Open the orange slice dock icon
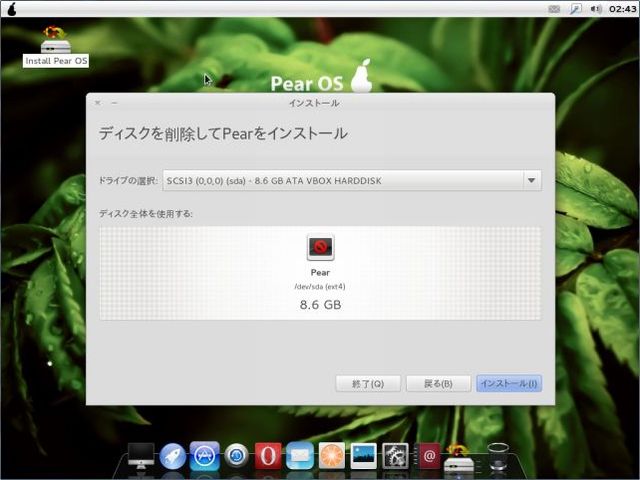640x480 pixels. [x=331, y=456]
